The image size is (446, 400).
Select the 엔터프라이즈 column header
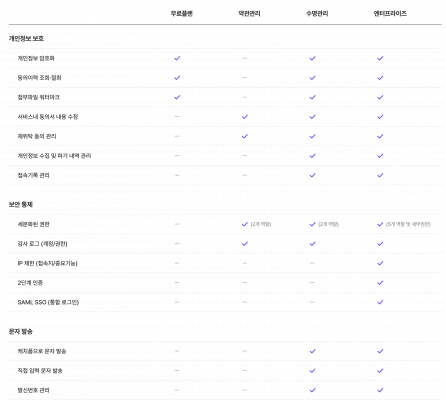click(390, 14)
